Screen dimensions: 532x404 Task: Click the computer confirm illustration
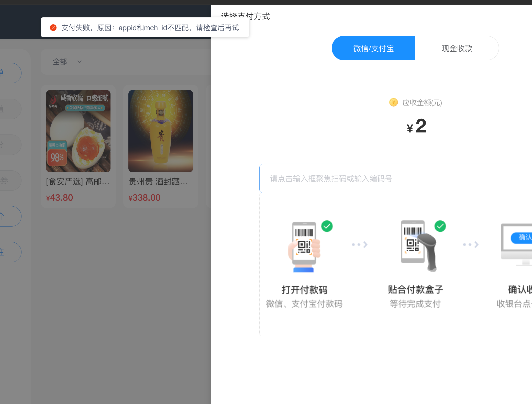coord(516,245)
